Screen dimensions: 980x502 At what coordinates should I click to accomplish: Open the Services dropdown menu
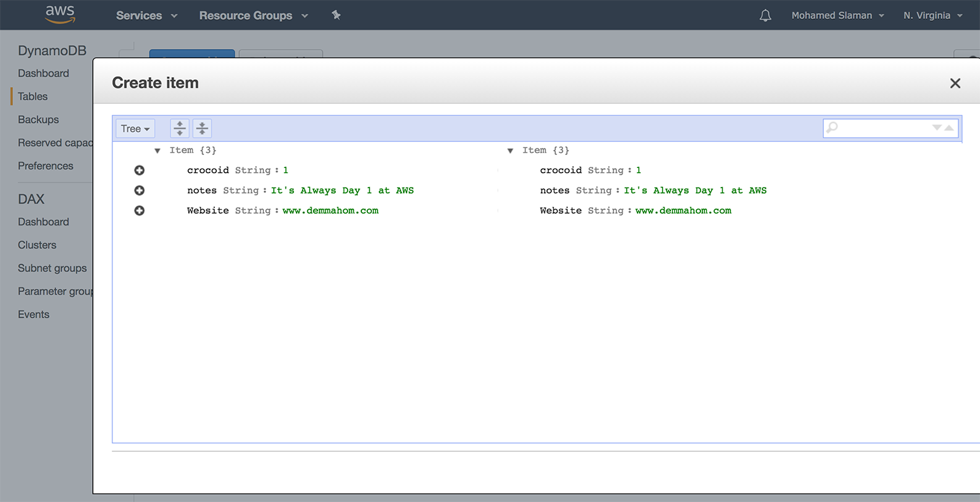pyautogui.click(x=147, y=16)
